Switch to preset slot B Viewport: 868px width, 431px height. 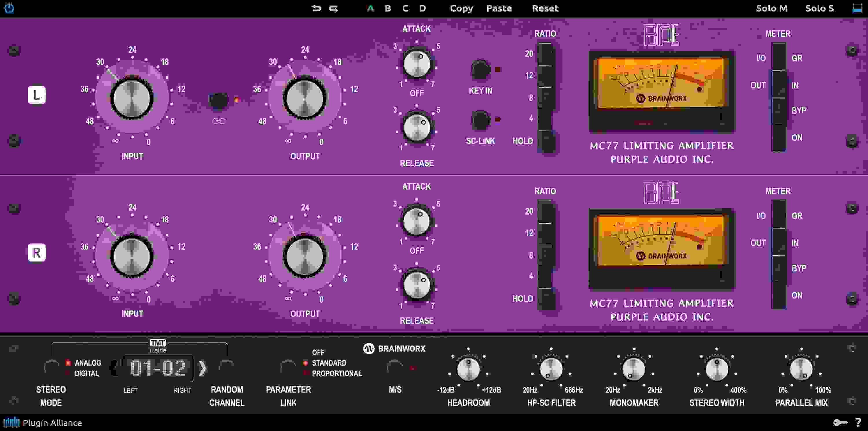click(x=387, y=8)
